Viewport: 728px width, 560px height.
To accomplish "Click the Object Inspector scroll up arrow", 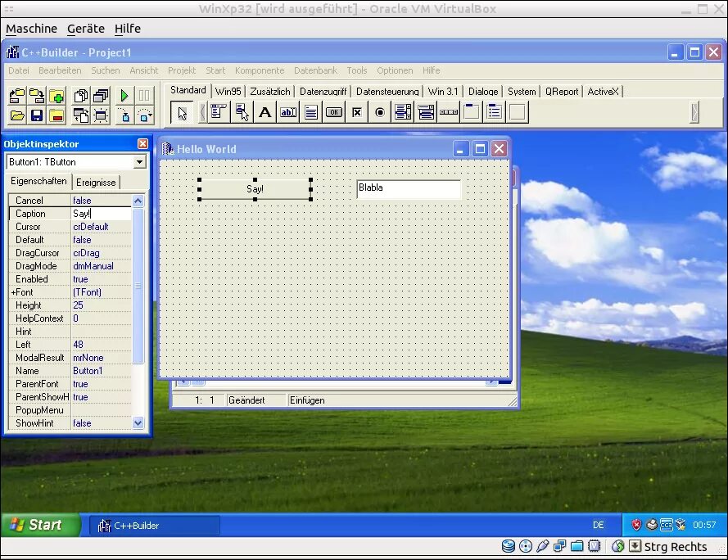I will pyautogui.click(x=138, y=201).
